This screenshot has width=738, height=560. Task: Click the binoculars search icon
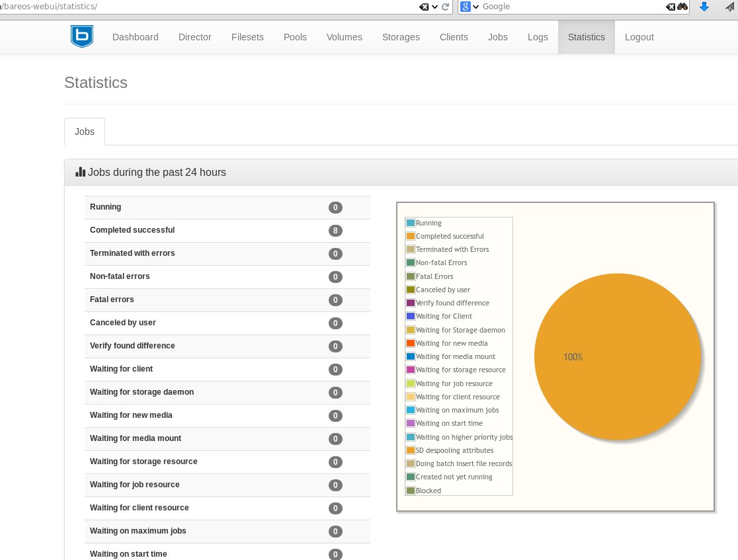tap(683, 7)
